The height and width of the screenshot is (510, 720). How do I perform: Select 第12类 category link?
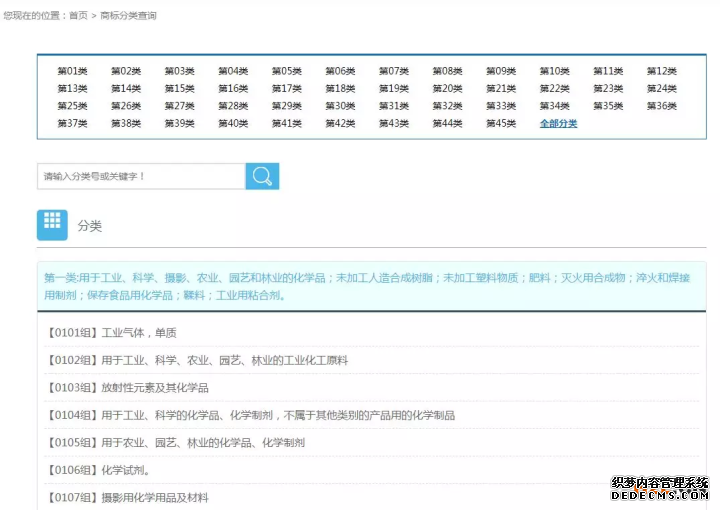661,71
